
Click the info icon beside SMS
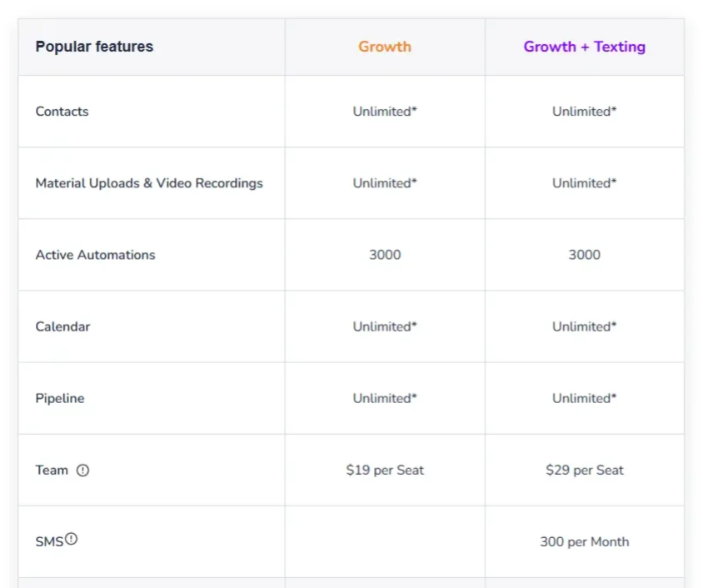point(71,539)
